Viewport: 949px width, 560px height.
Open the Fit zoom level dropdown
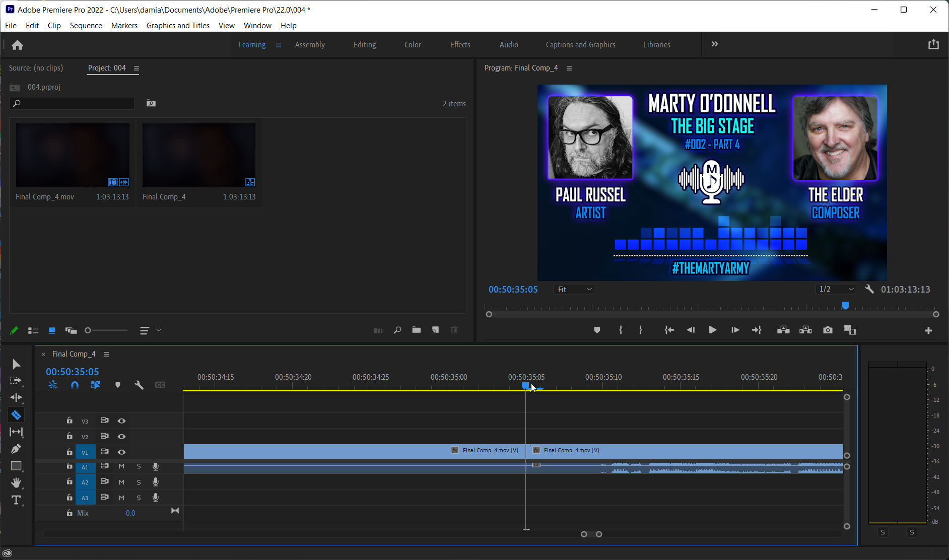coord(574,290)
